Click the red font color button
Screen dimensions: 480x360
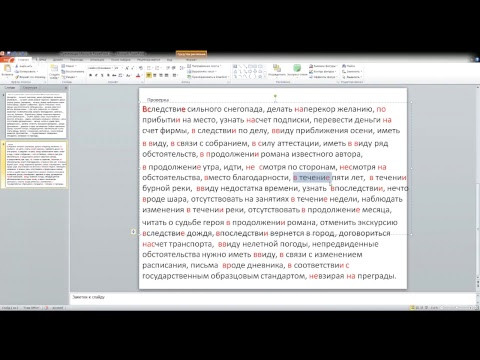pyautogui.click(x=138, y=75)
